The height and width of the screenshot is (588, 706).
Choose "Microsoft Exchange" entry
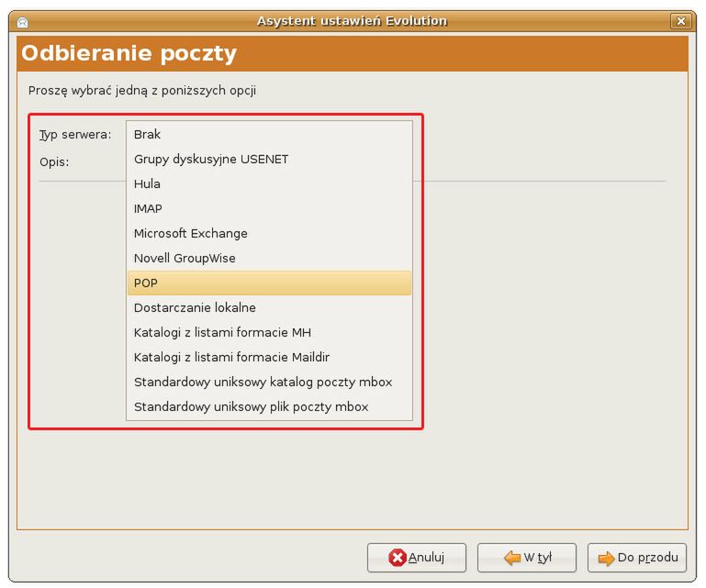(269, 233)
